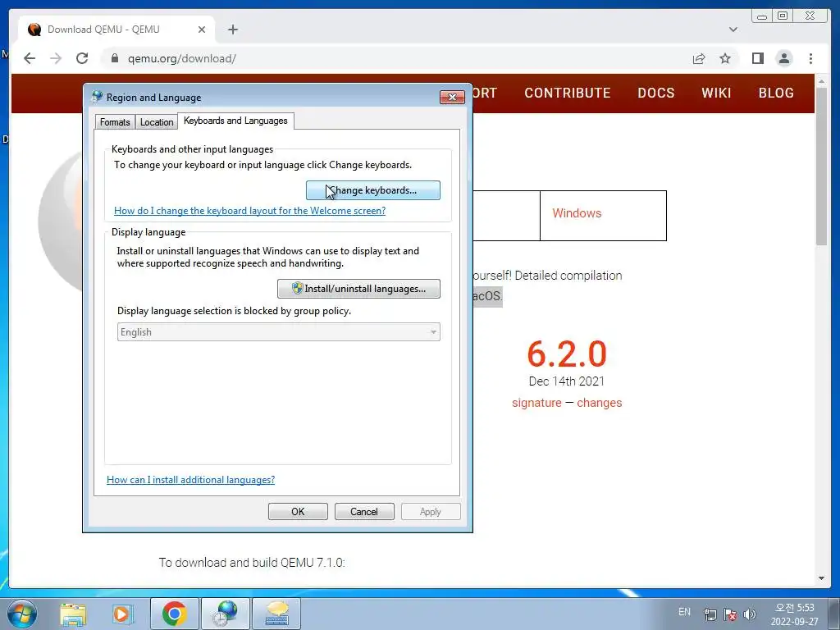This screenshot has width=840, height=630.
Task: Click 'Dec 14th 2021' release date text
Action: click(x=567, y=381)
